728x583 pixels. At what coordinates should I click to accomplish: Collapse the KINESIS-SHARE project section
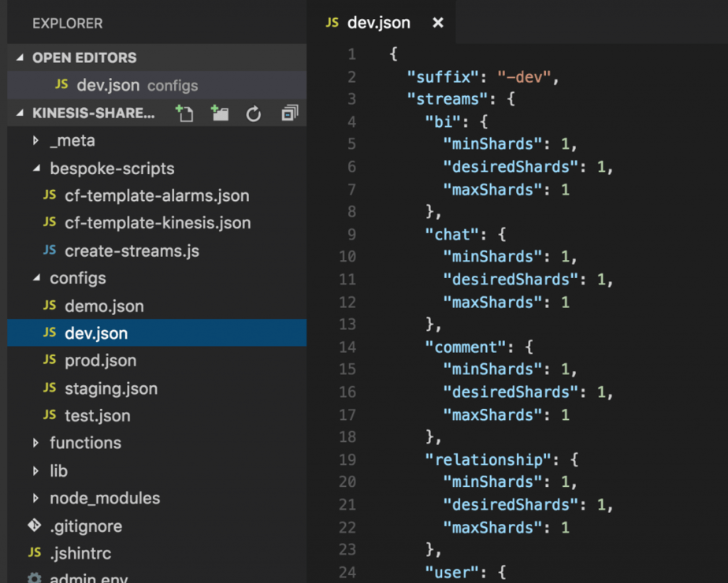click(20, 113)
